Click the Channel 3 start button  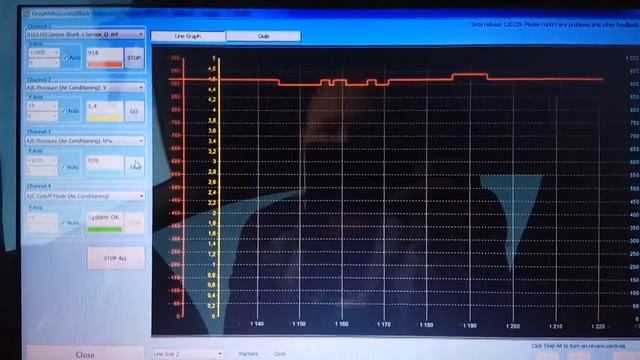point(134,166)
